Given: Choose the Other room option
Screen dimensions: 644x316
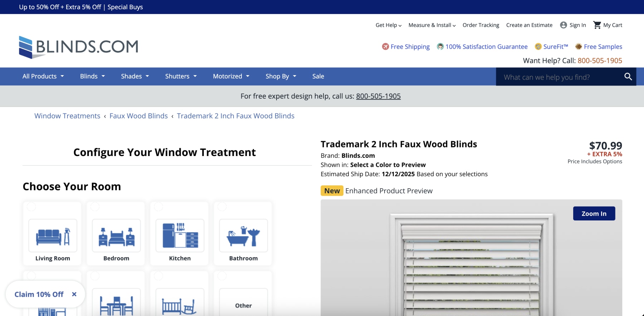Looking at the screenshot, I should pos(243,305).
